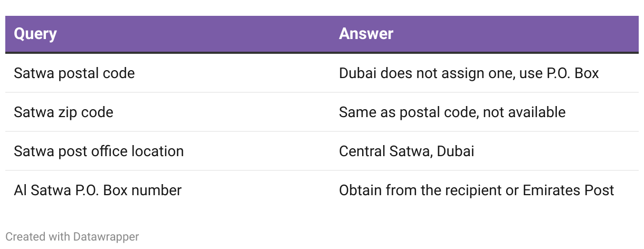Click the Query column header
Viewport: 644px width, 249px height.
pos(35,34)
